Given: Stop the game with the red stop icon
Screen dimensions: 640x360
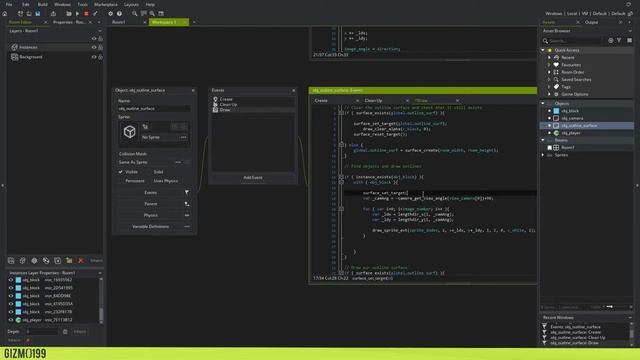Looking at the screenshot, I should [x=86, y=13].
